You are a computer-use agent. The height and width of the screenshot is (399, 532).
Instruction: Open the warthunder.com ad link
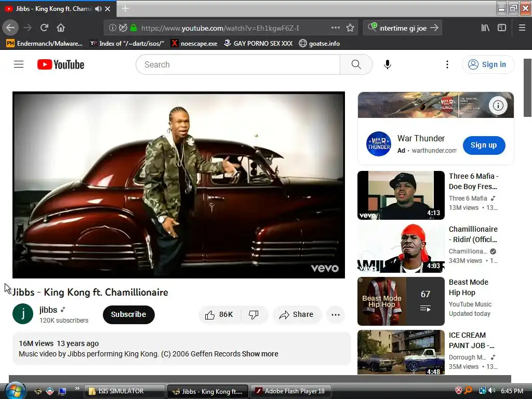(x=434, y=150)
